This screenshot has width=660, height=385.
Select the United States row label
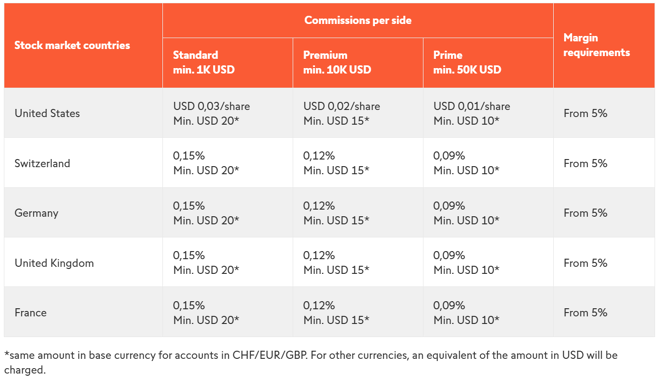[47, 113]
